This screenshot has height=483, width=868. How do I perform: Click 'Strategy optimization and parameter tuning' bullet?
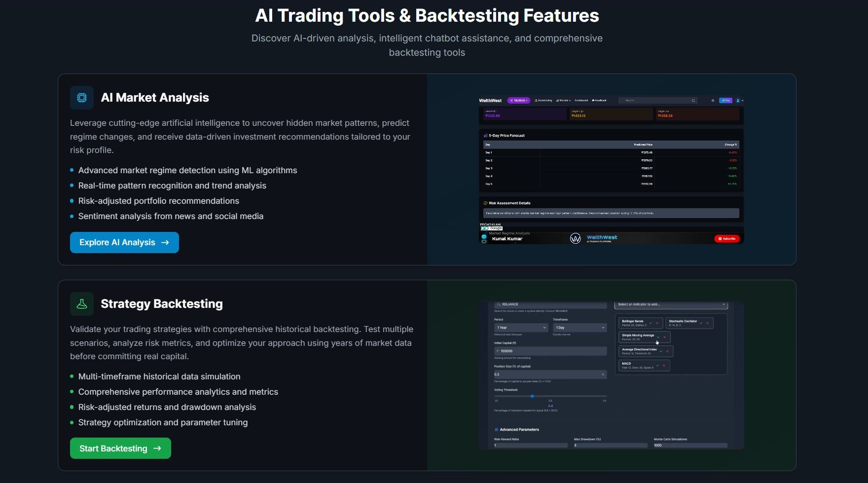[x=163, y=422]
